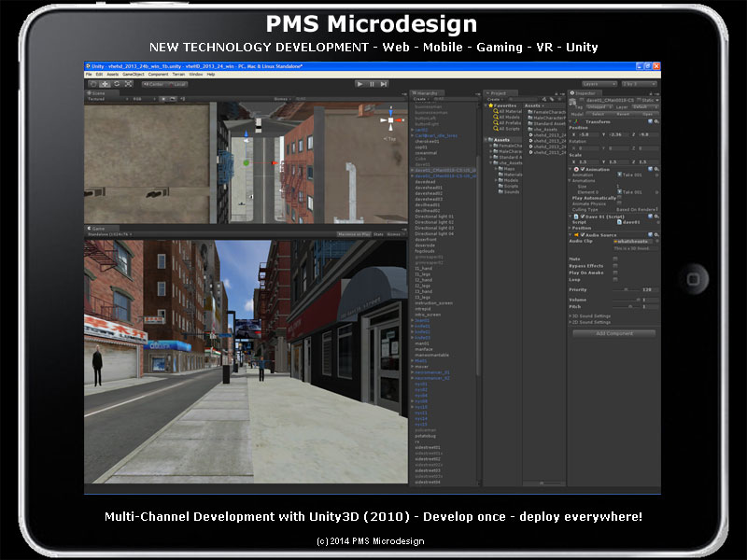
Task: Start Play mode with the Play button
Action: pos(359,84)
